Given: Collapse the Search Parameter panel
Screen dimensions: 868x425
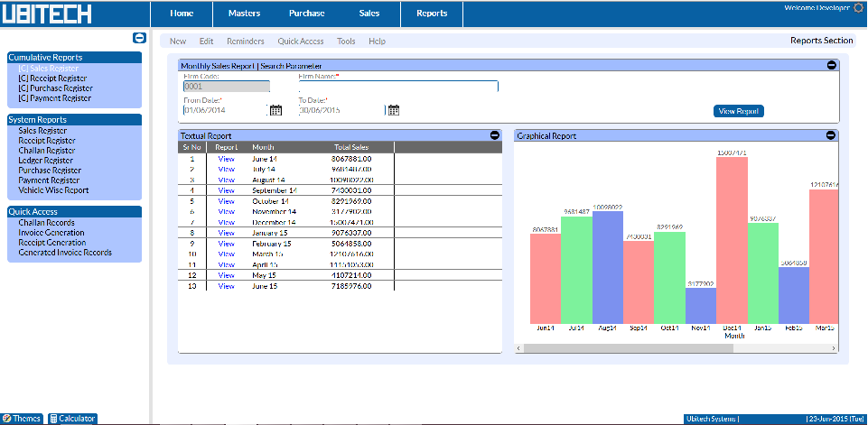Looking at the screenshot, I should pos(831,65).
